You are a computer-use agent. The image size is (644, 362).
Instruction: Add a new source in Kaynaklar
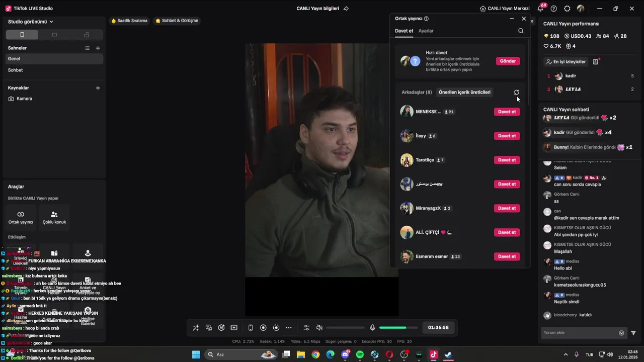[x=98, y=88]
